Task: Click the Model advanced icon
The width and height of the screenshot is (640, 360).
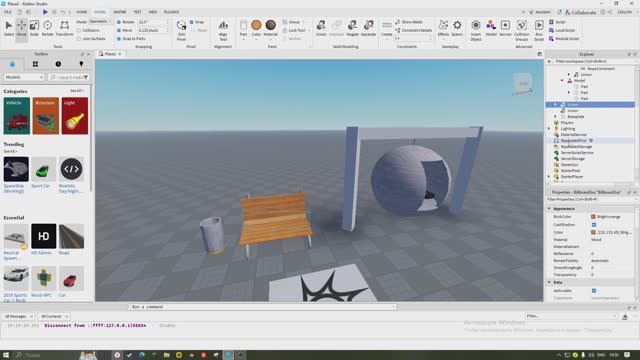Action: point(491,28)
